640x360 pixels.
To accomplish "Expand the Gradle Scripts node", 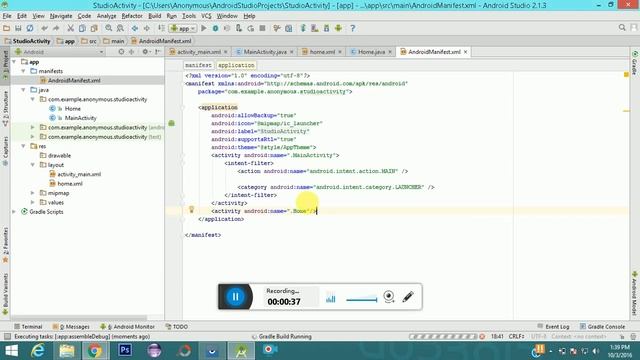I will click(15, 212).
